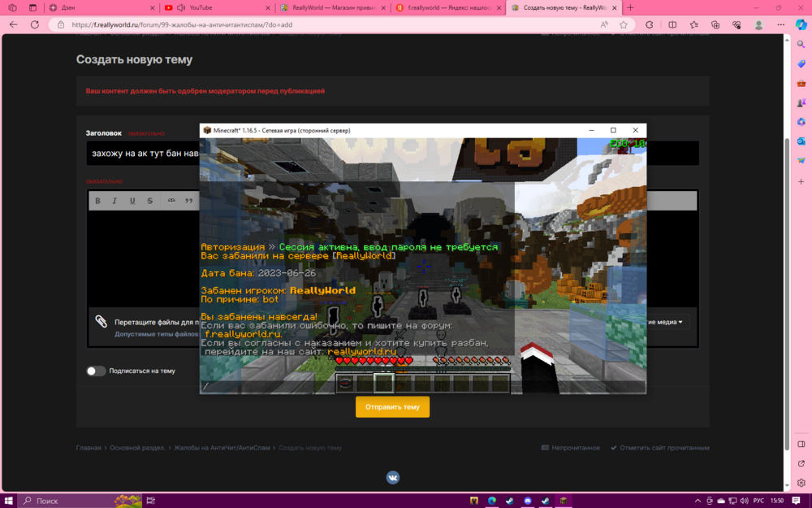
Task: Open Edge settings and more menu
Action: pos(780,24)
